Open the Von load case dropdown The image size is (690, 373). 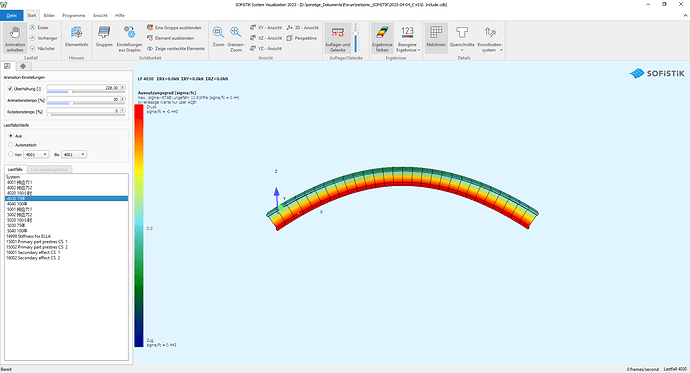click(x=36, y=154)
